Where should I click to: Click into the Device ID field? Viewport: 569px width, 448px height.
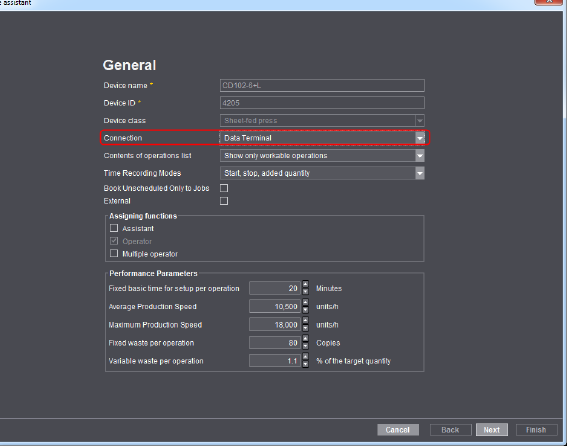click(322, 103)
